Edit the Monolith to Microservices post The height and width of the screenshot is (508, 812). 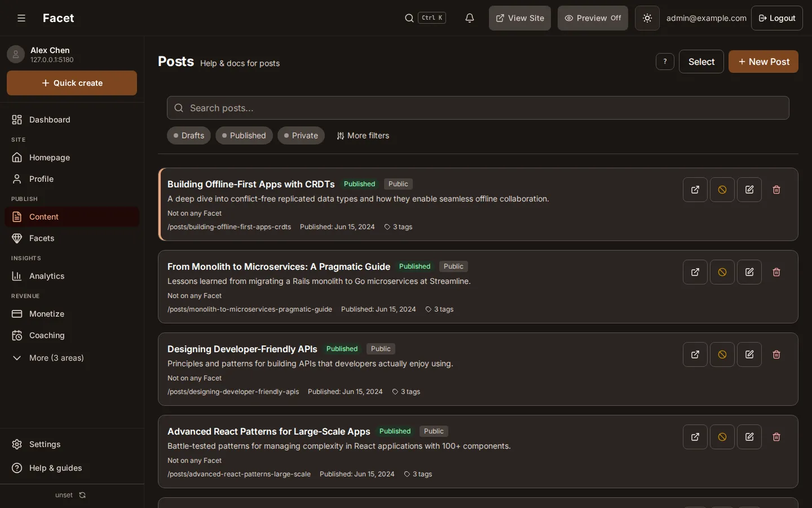coord(749,272)
